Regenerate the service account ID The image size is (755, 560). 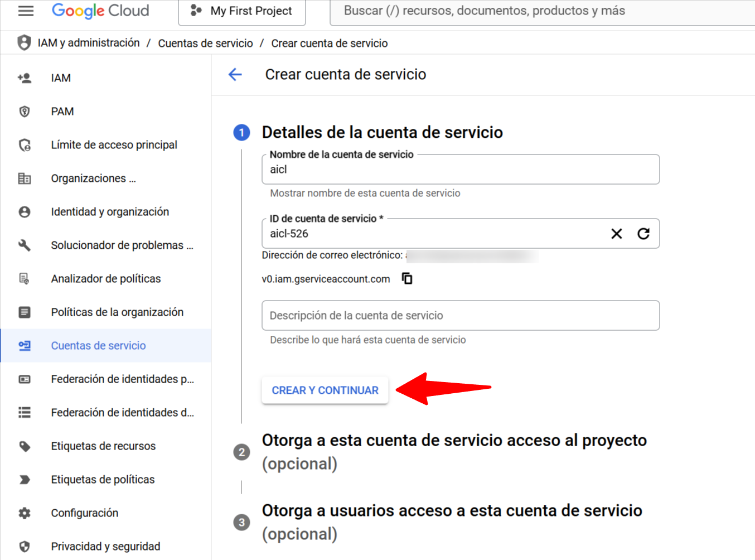(x=643, y=234)
